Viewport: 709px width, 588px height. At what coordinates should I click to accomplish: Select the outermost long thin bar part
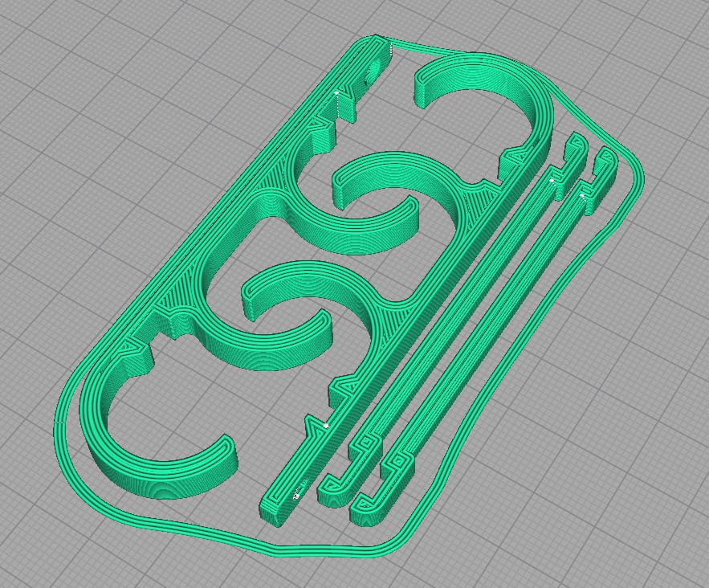[486, 335]
